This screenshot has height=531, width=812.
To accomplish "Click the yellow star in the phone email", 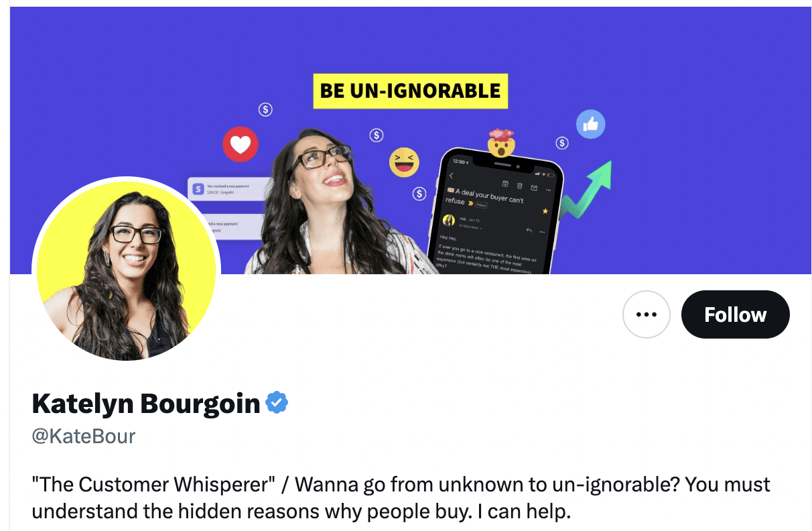I will point(545,211).
